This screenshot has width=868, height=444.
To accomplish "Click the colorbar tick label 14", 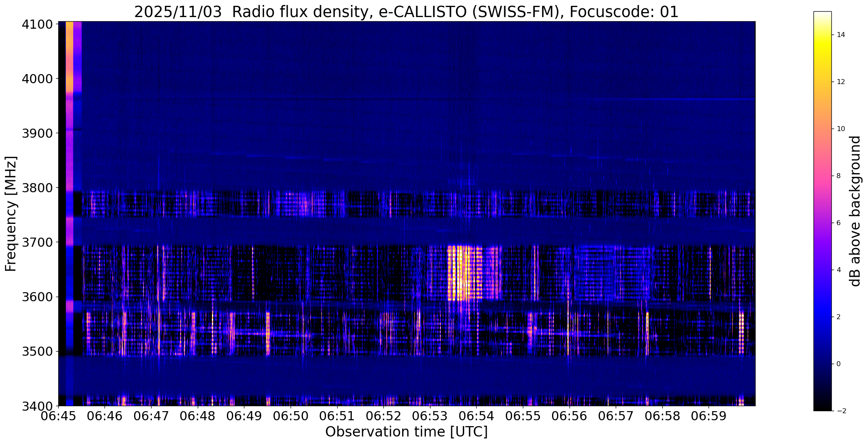I will pyautogui.click(x=841, y=35).
